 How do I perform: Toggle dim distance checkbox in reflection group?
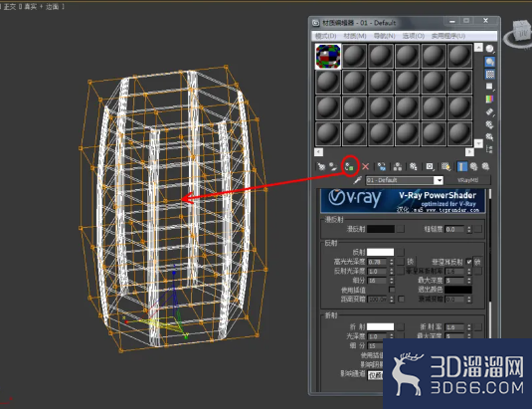point(401,299)
